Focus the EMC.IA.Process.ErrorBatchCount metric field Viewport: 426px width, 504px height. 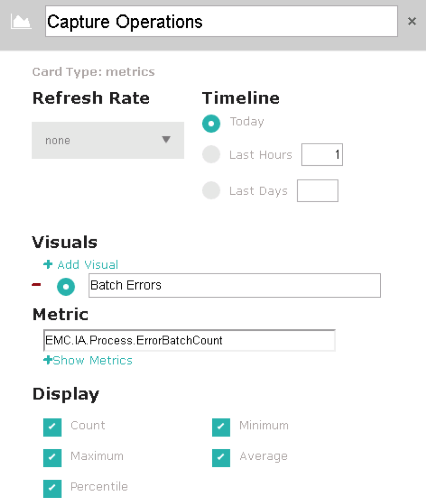[x=190, y=340]
